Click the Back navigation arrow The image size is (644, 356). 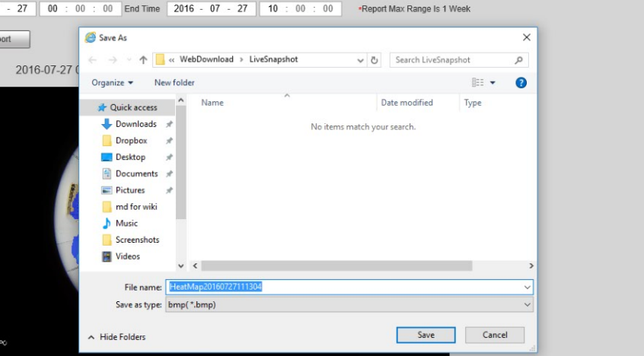click(x=92, y=60)
